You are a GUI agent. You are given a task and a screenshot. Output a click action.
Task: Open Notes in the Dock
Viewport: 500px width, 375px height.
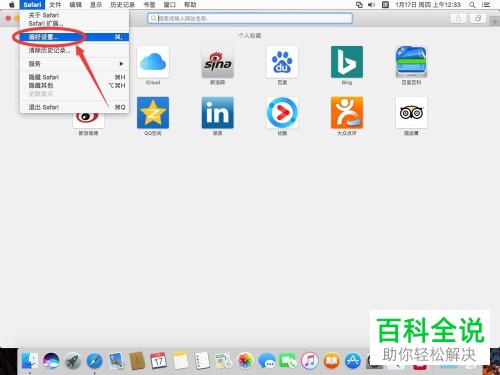(180, 361)
